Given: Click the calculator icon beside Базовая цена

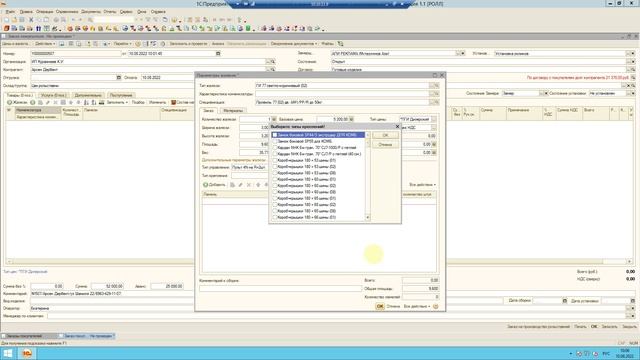Looking at the screenshot, I should pos(351,119).
